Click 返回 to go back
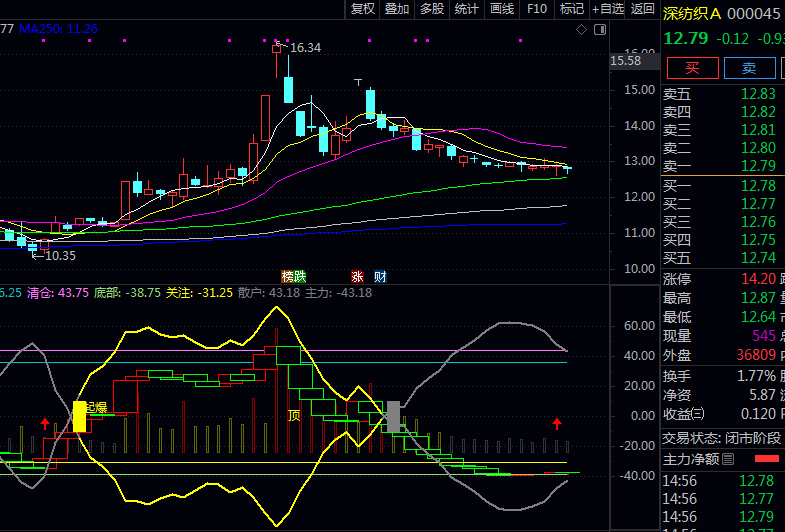Screen dimensions: 785x532 [643, 9]
